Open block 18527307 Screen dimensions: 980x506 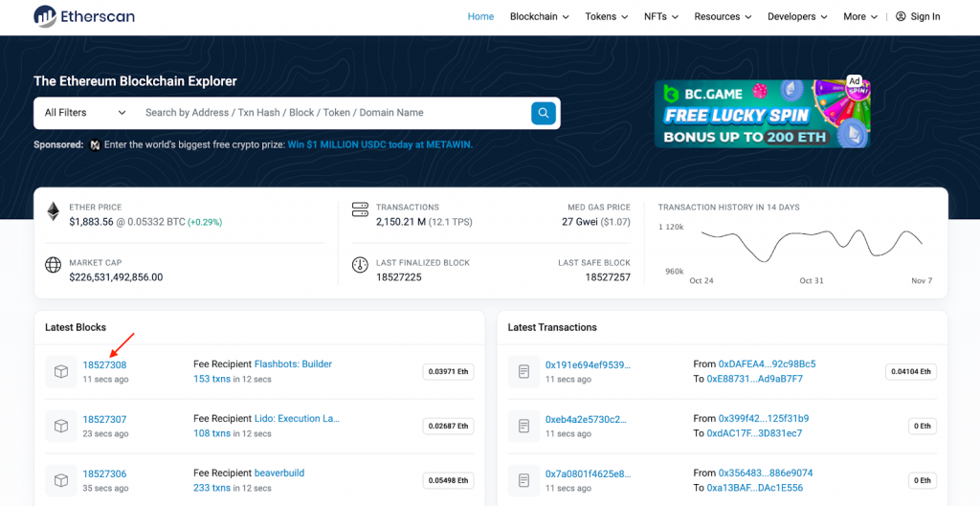[104, 419]
